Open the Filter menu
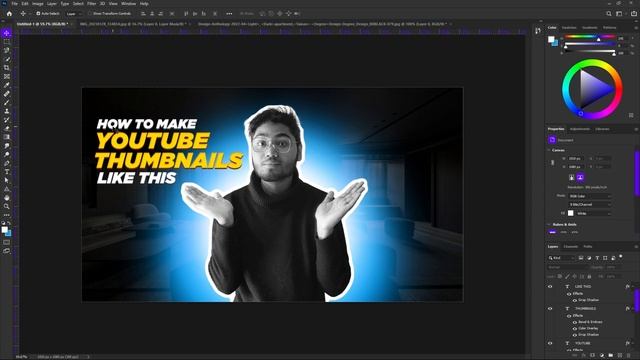 coord(91,4)
